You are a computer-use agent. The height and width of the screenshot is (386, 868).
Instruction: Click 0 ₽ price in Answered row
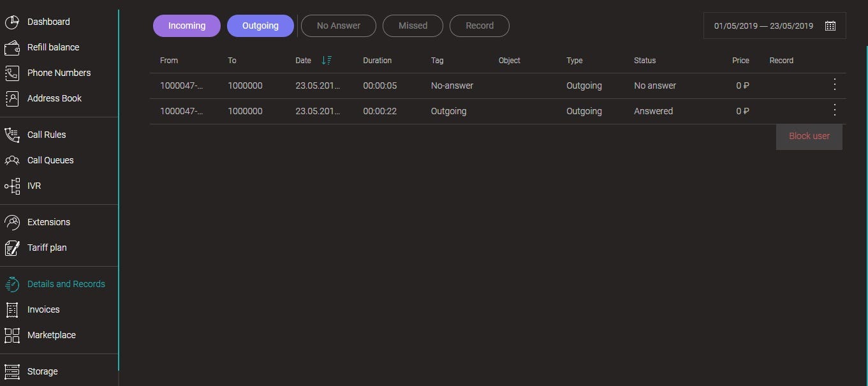click(742, 111)
